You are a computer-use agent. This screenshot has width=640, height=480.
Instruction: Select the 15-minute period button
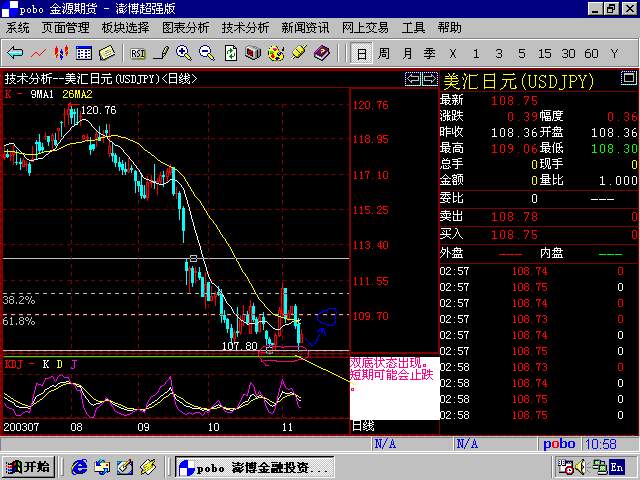(x=544, y=53)
